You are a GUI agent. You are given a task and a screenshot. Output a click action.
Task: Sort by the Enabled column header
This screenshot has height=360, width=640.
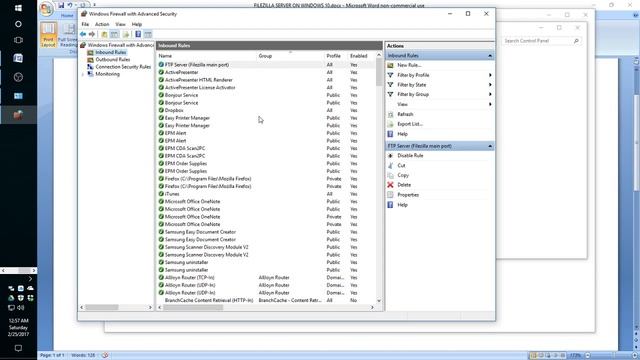click(x=361, y=56)
